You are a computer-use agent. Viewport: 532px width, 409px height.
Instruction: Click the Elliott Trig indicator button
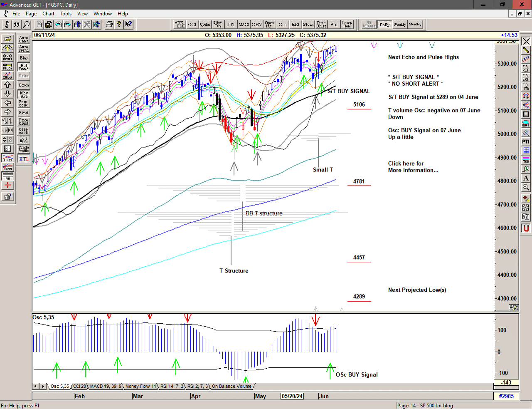pyautogui.click(x=218, y=25)
